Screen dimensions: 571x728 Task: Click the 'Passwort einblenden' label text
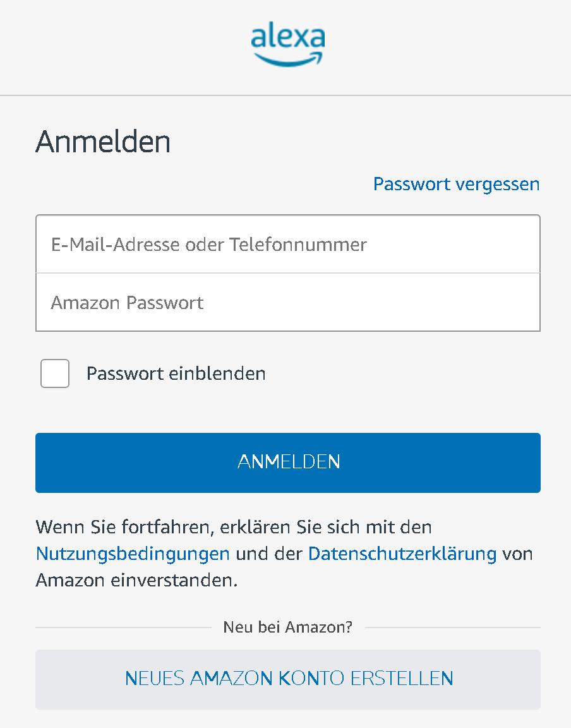pos(176,373)
